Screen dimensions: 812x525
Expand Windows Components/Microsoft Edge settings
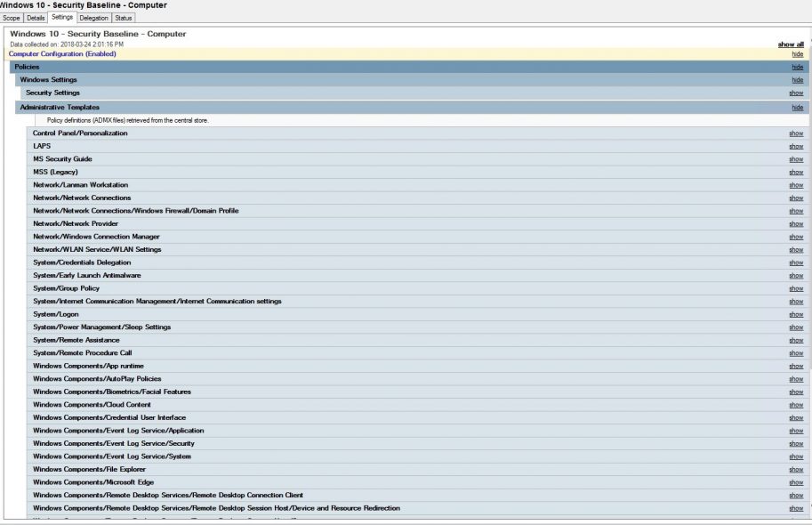(x=796, y=482)
